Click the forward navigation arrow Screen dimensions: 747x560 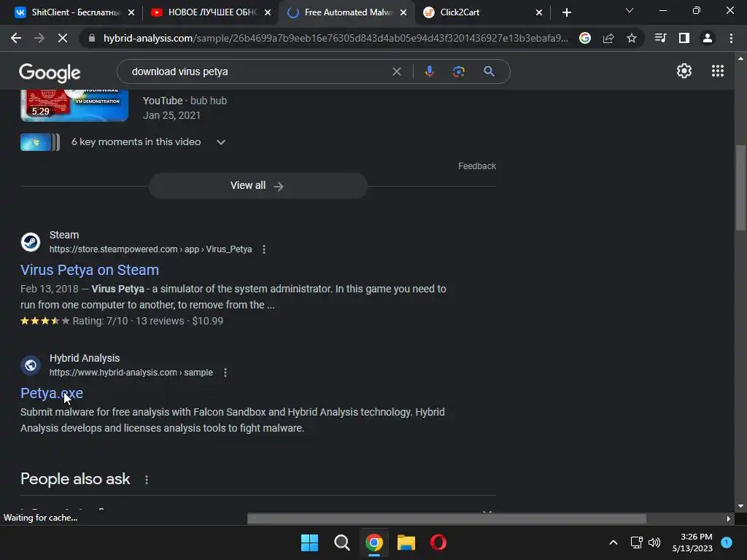tap(39, 38)
